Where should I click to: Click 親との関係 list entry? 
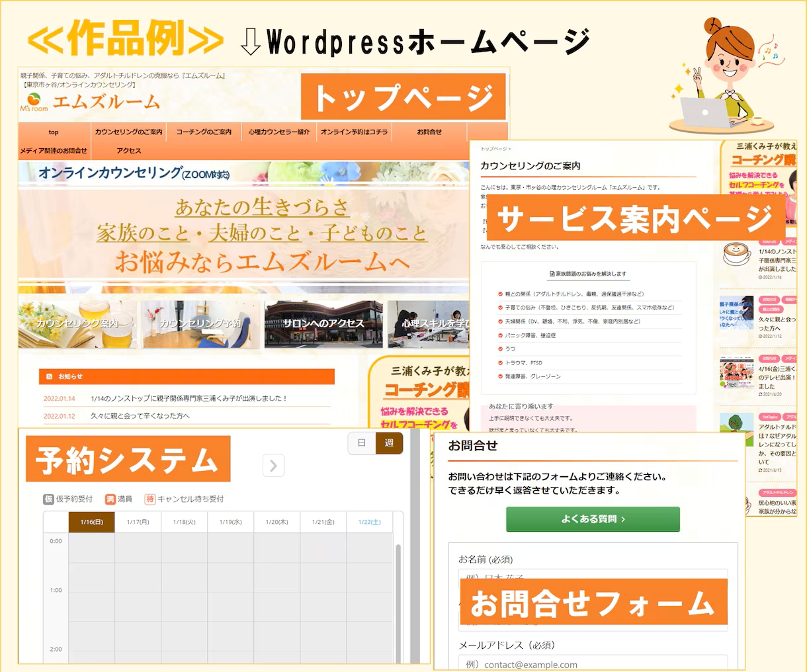pyautogui.click(x=574, y=294)
